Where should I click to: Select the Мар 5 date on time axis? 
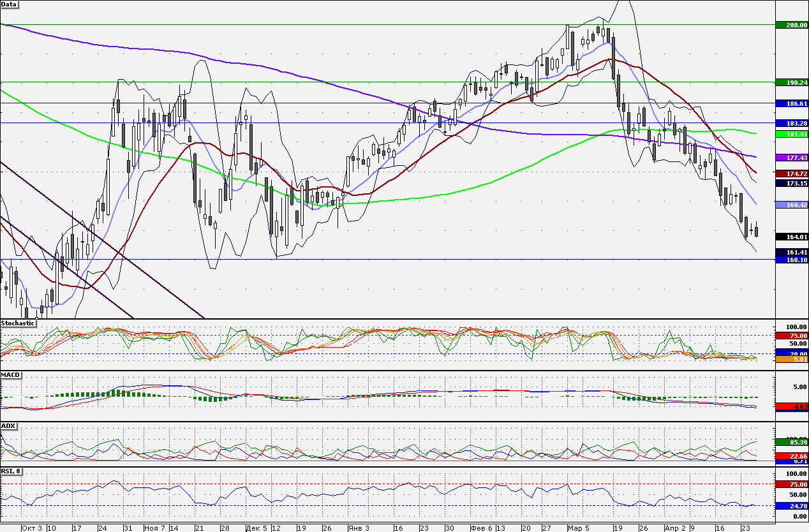[x=579, y=528]
